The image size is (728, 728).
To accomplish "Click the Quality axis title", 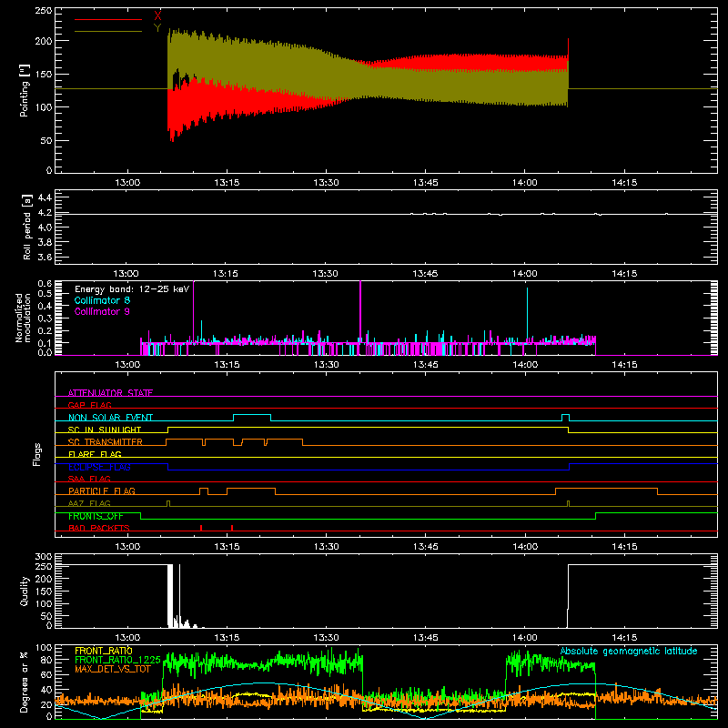I will [25, 591].
